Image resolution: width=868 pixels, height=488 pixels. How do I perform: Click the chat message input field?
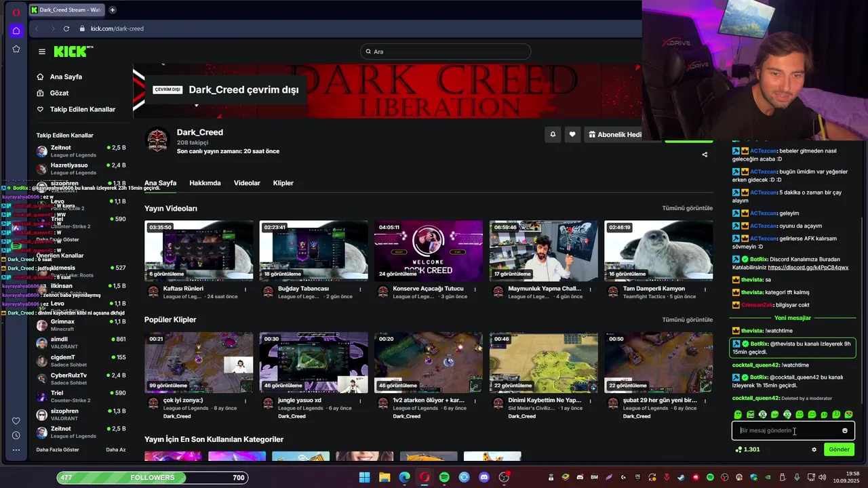point(793,430)
